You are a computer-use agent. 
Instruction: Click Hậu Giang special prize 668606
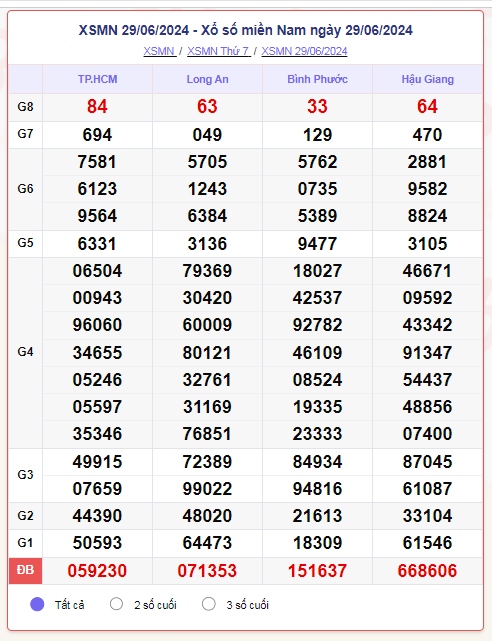point(427,571)
